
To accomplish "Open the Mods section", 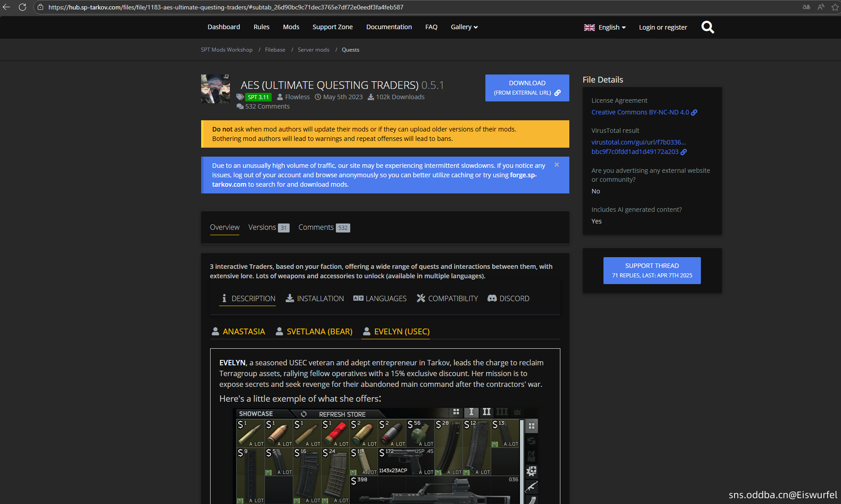I will [291, 27].
